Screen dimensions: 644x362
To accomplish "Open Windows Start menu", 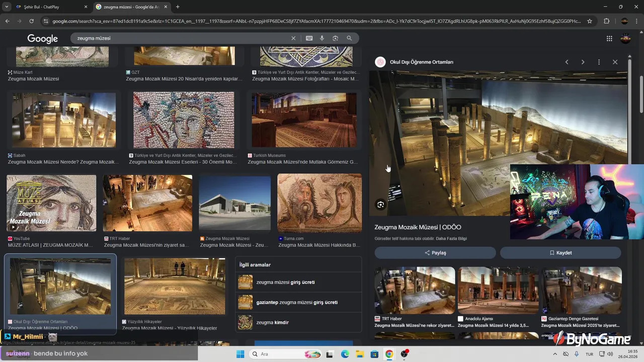I will (240, 354).
